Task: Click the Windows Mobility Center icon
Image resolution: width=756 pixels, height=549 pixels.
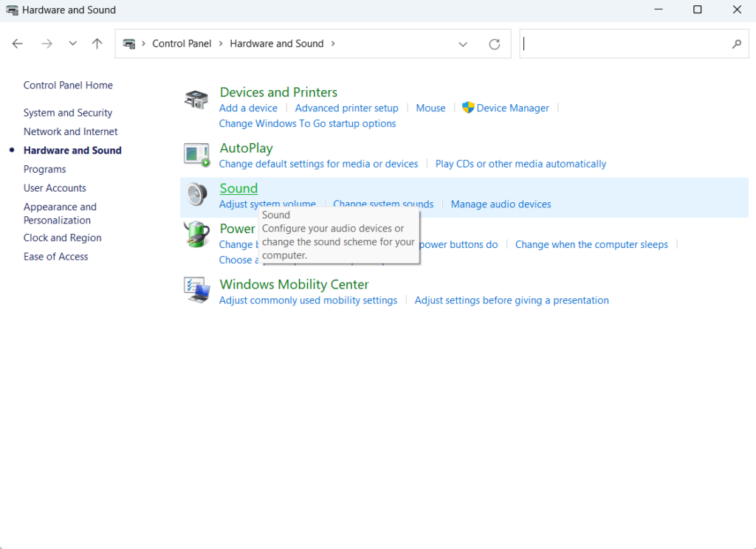Action: (196, 291)
